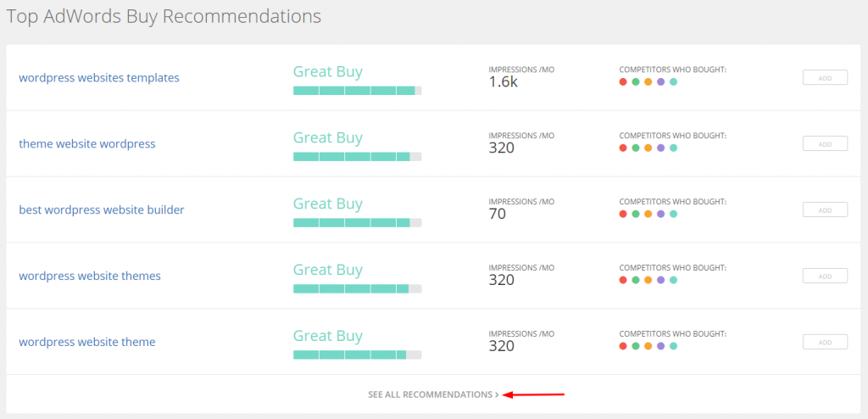Open keyword link wordpress websites templates

pyautogui.click(x=99, y=78)
